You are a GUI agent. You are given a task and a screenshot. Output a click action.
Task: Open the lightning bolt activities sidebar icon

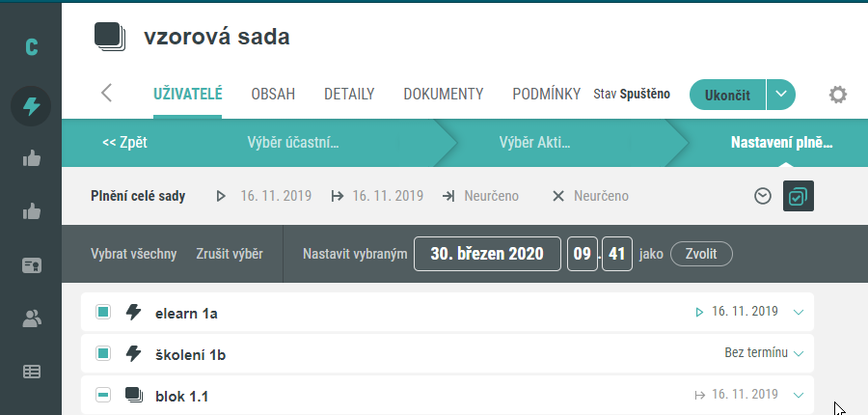click(31, 106)
